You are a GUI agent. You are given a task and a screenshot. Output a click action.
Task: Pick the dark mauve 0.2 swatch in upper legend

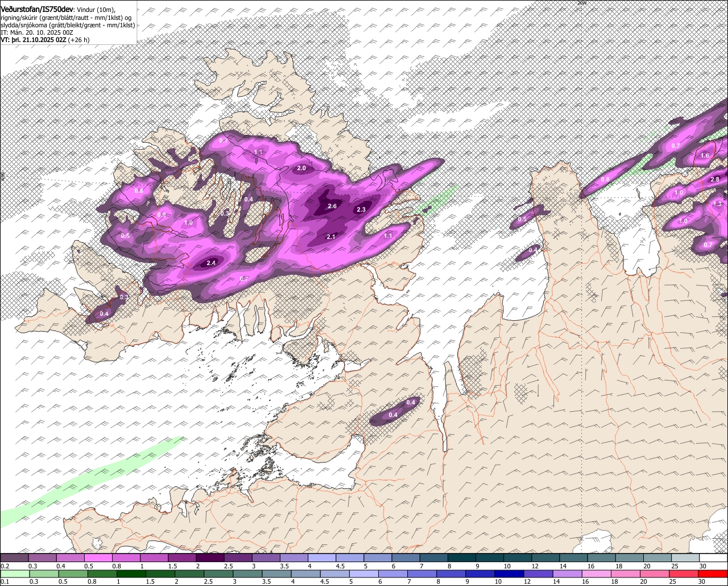[14, 558]
